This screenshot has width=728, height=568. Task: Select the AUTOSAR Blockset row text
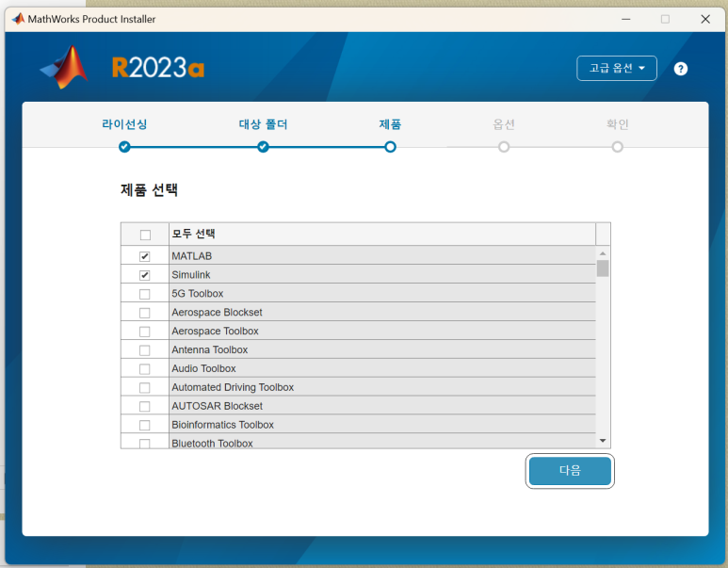coord(217,406)
